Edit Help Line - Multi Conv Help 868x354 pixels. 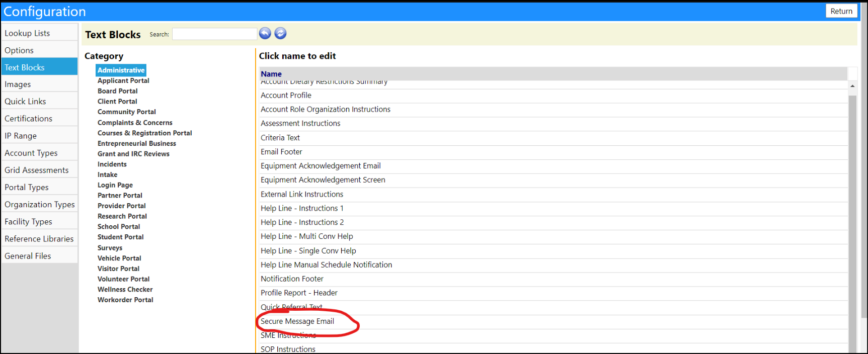coord(306,236)
